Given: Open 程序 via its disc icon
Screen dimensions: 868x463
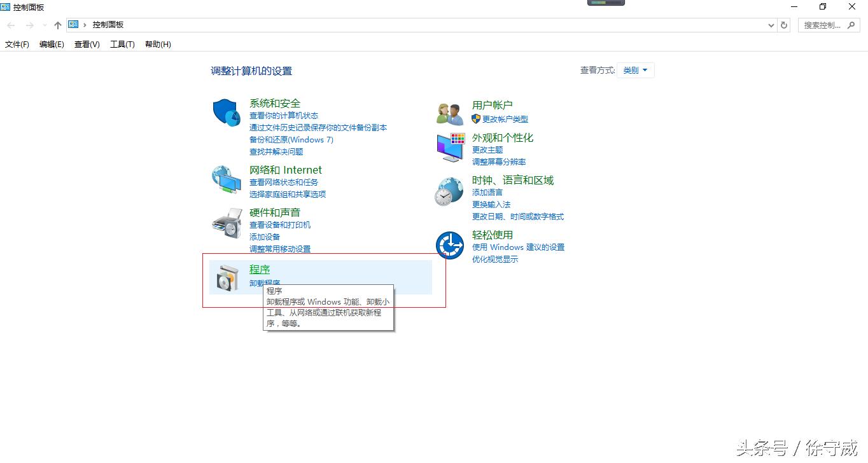Looking at the screenshot, I should pyautogui.click(x=226, y=276).
